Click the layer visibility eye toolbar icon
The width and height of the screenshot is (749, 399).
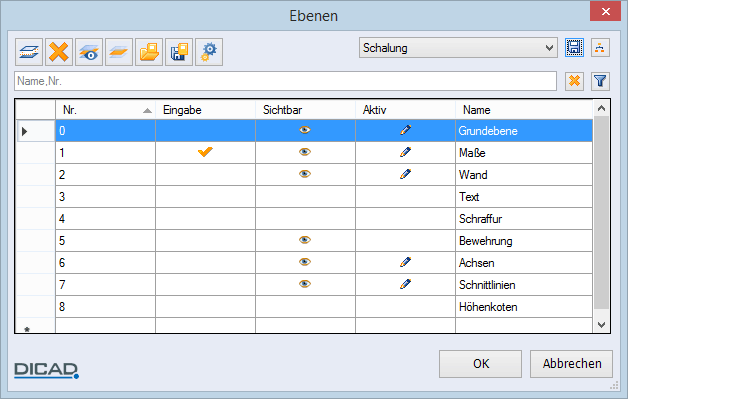(89, 52)
